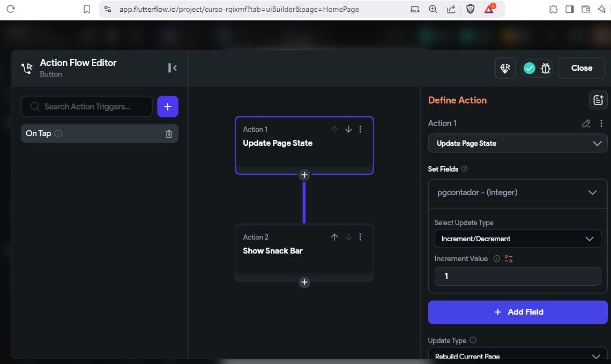
Task: Click the Action Flow Editor branch icon
Action: pos(27,68)
